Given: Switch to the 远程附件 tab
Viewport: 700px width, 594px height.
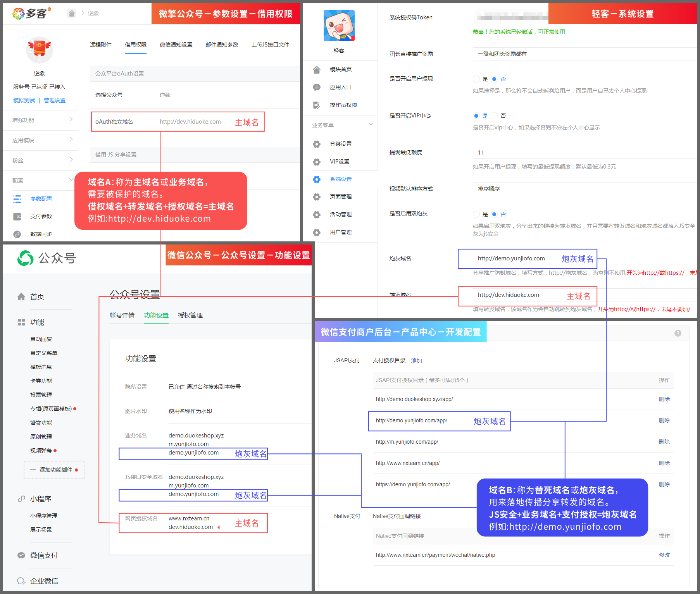Looking at the screenshot, I should click(x=101, y=45).
